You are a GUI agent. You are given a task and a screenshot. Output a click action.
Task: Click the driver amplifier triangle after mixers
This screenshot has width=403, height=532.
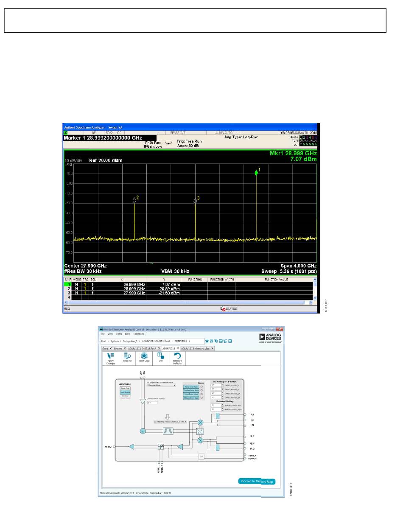click(180, 446)
